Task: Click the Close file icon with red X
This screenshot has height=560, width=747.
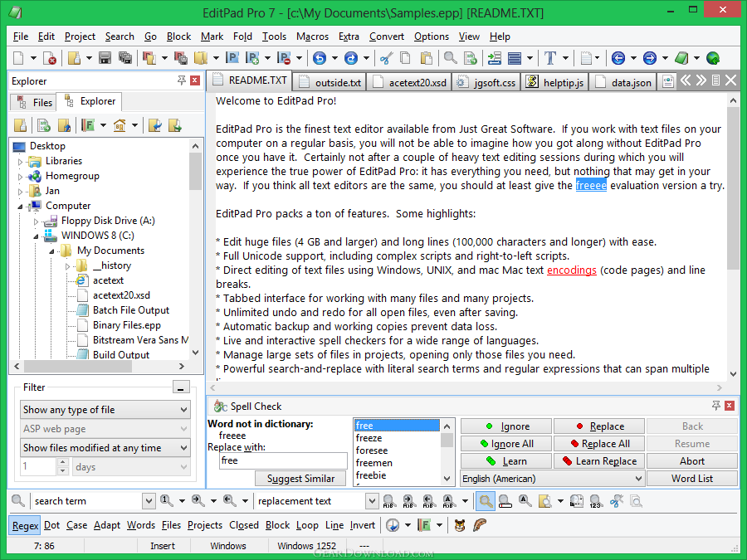Action: tap(50, 58)
